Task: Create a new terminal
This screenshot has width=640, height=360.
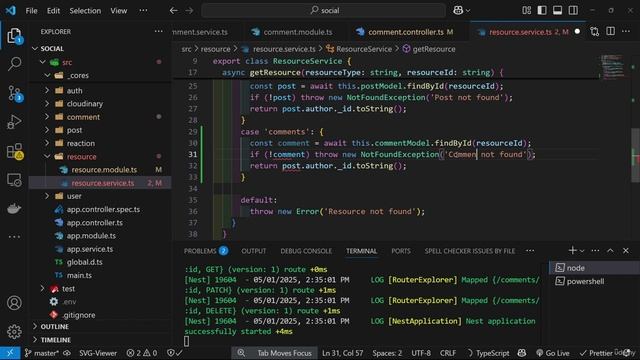Action: pos(572,251)
